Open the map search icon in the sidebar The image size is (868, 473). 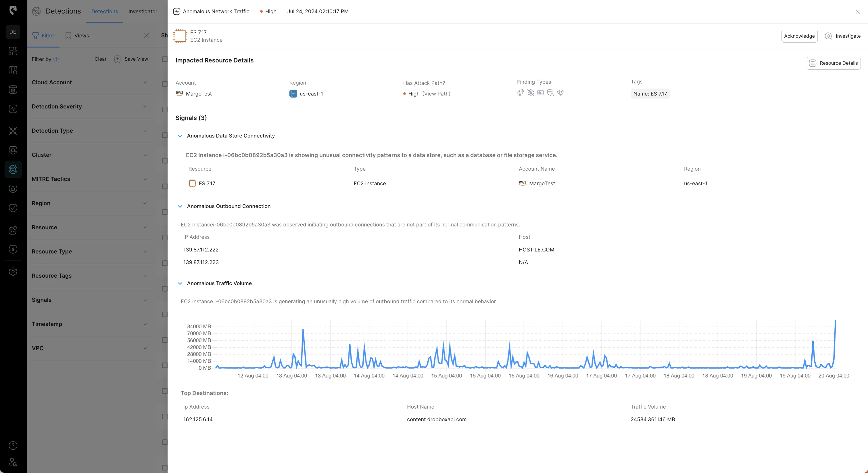(x=13, y=70)
